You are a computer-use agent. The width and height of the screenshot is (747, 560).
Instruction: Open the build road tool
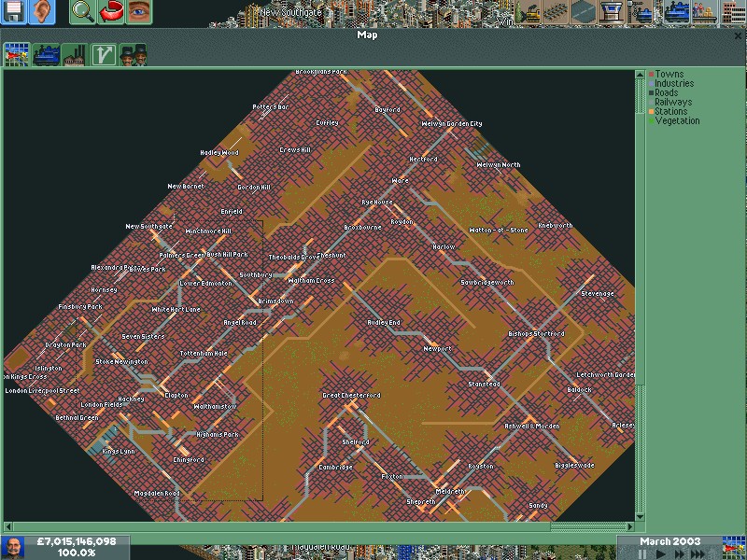583,12
